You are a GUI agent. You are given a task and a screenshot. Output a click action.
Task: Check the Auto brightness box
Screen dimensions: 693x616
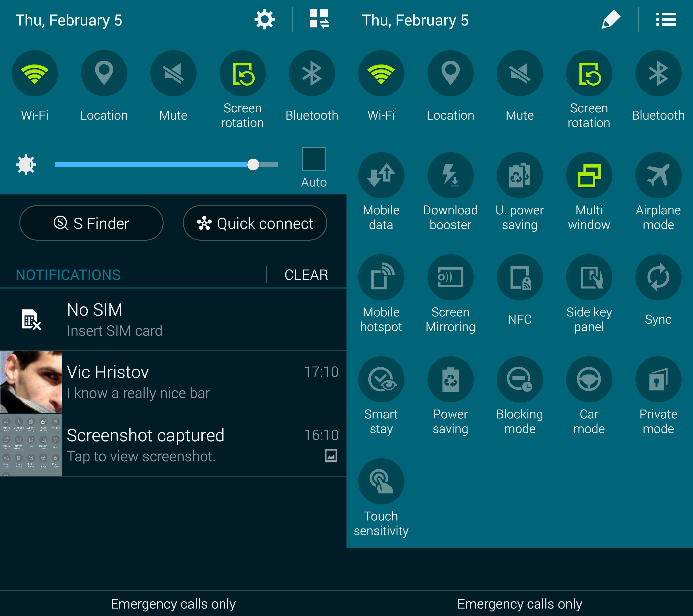coord(314,159)
